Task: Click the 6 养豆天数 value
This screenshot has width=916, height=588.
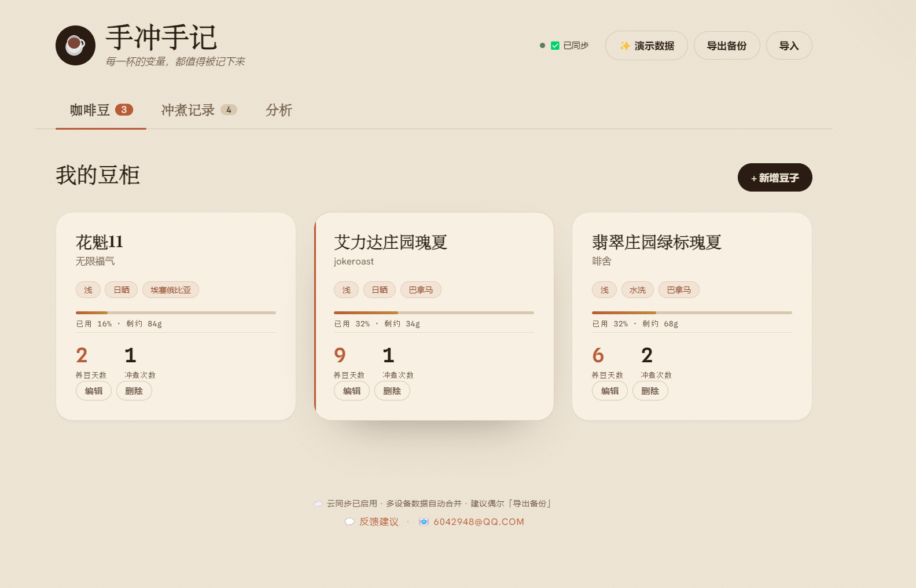Action: click(598, 355)
